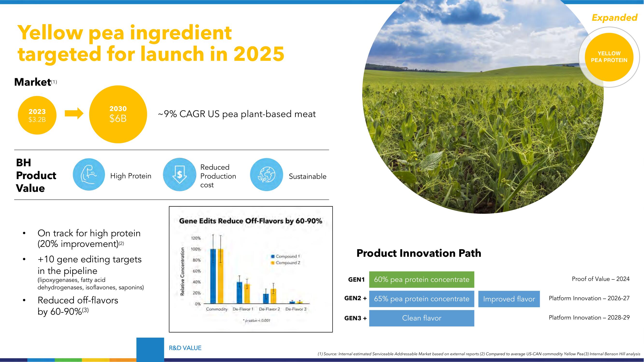The image size is (644, 362).
Task: Click the ~9% CAGR US pea text
Action: pyautogui.click(x=237, y=114)
